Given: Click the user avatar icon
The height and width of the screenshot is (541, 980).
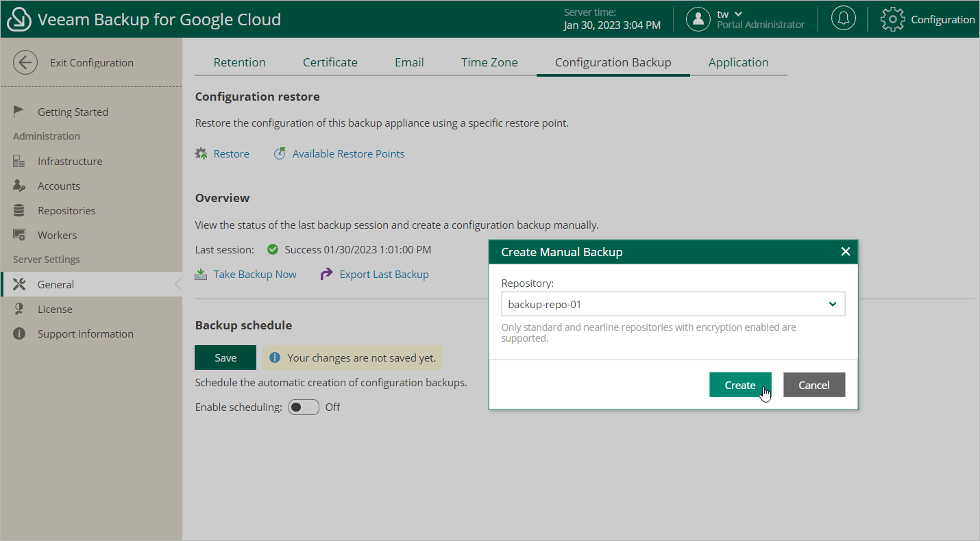Looking at the screenshot, I should coord(698,19).
